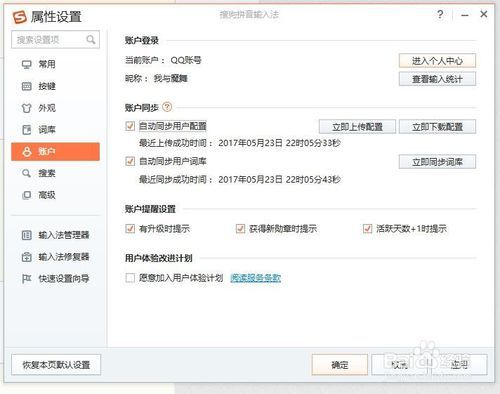Click the magnifier icon in the settings search box
The width and height of the screenshot is (500, 394).
(91, 40)
